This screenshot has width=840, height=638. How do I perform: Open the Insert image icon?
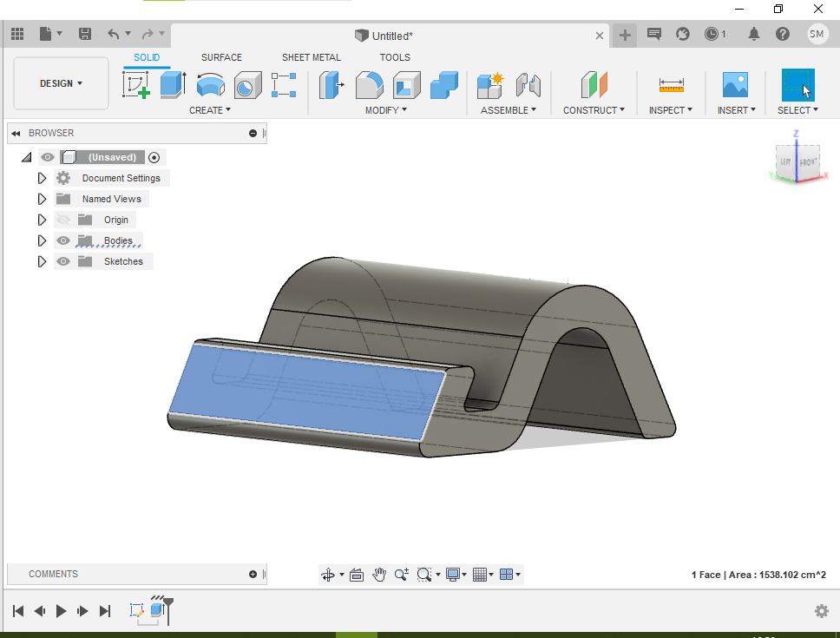click(x=735, y=85)
